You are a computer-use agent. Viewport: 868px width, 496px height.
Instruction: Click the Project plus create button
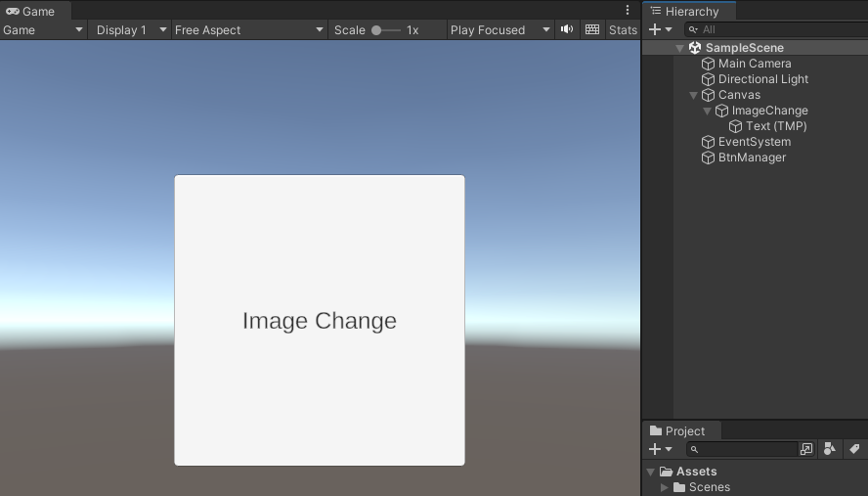coord(654,449)
